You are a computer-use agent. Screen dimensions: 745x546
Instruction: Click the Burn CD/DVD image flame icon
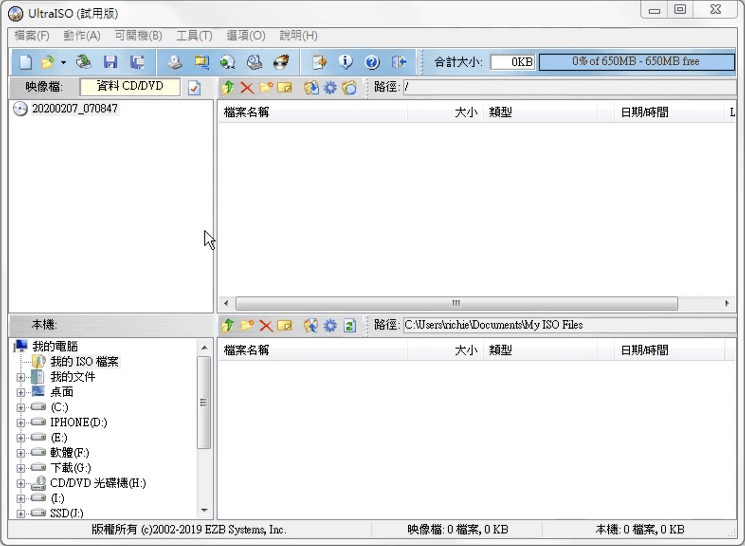pos(281,62)
